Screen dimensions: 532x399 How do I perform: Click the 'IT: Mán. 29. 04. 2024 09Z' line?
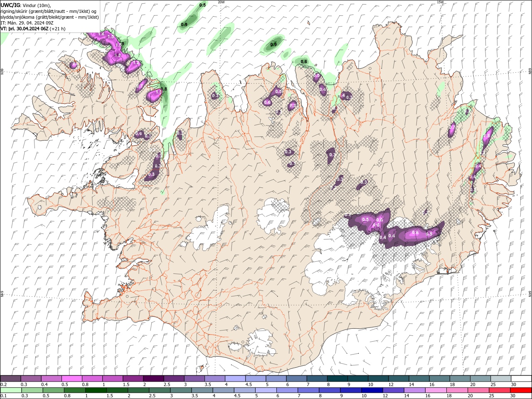pyautogui.click(x=27, y=23)
